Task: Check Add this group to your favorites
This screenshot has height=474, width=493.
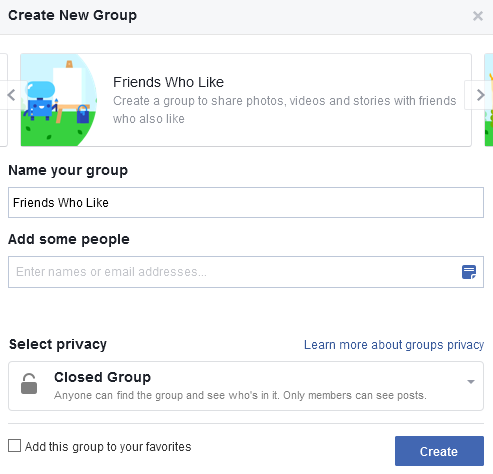Action: [14, 446]
